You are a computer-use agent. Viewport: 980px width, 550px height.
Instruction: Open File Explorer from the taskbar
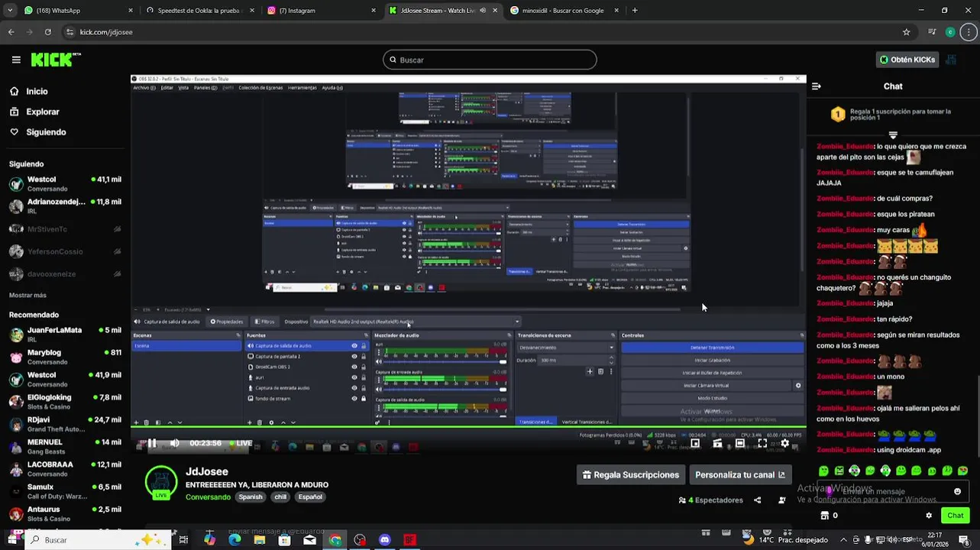tap(260, 540)
